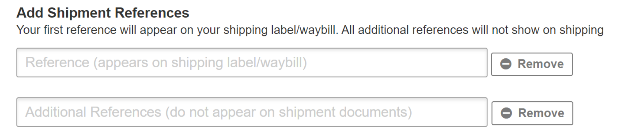
Task: Remove the Additional References field
Action: click(532, 113)
